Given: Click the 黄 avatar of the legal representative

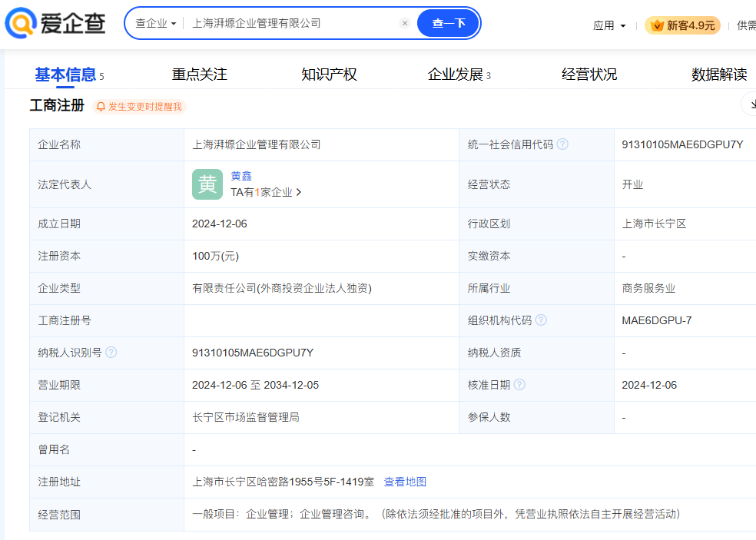Looking at the screenshot, I should click(x=207, y=184).
